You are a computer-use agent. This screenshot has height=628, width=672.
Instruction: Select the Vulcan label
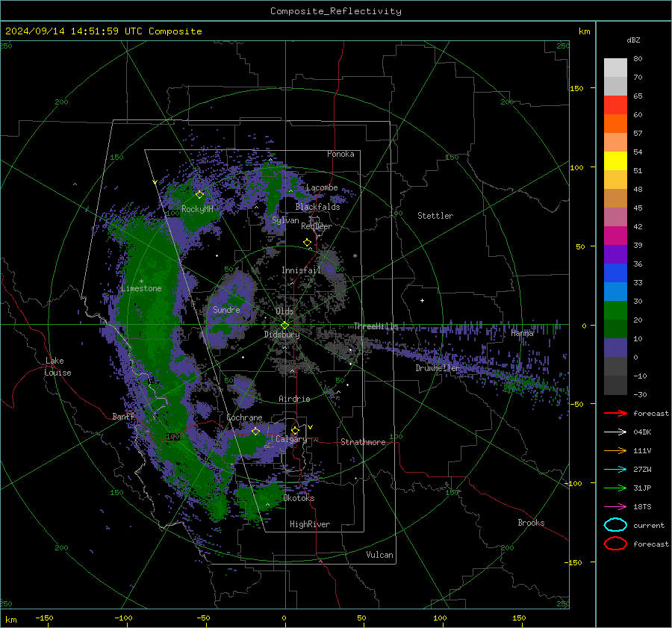coord(380,555)
